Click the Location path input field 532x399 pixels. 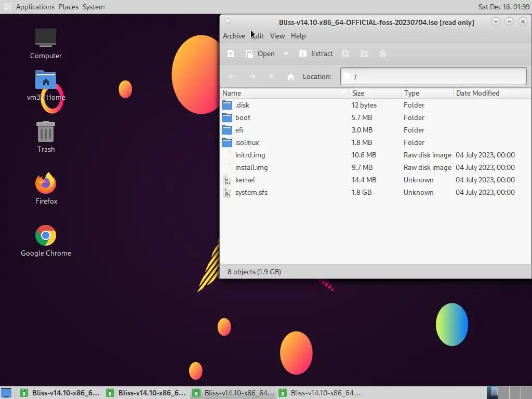(x=433, y=76)
